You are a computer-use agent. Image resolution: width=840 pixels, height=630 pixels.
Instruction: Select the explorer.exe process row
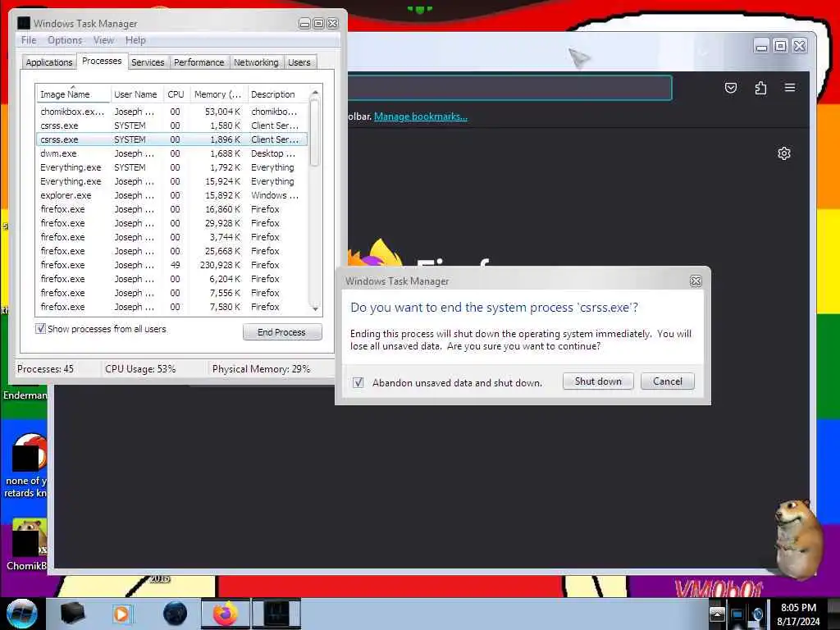[171, 195]
